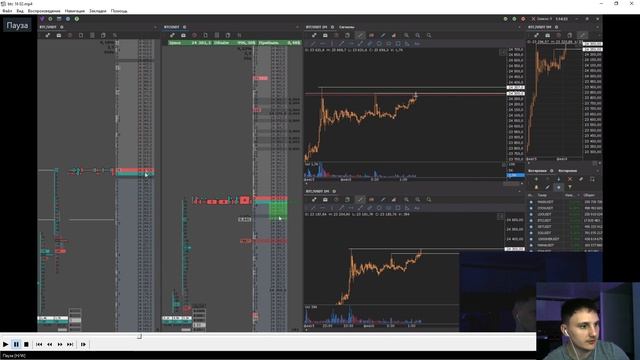
Task: Click the frame-step button in the player controls
Action: click(x=83, y=344)
